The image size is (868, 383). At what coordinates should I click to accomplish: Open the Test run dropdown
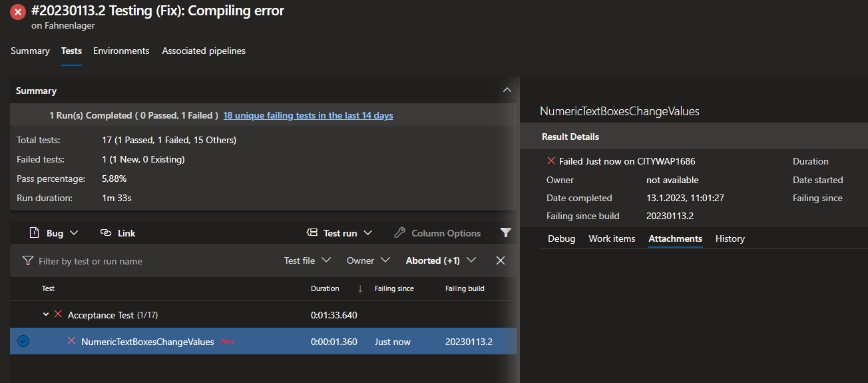click(339, 233)
